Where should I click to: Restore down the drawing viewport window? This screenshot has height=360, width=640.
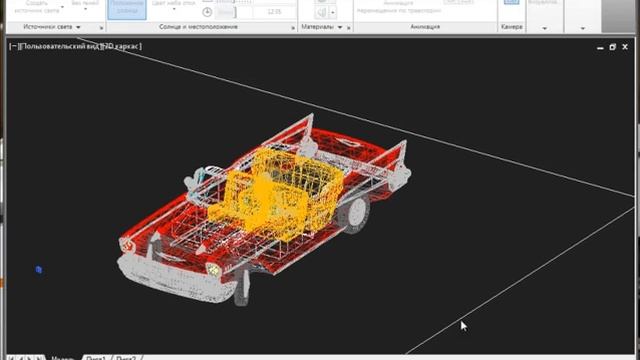point(612,47)
